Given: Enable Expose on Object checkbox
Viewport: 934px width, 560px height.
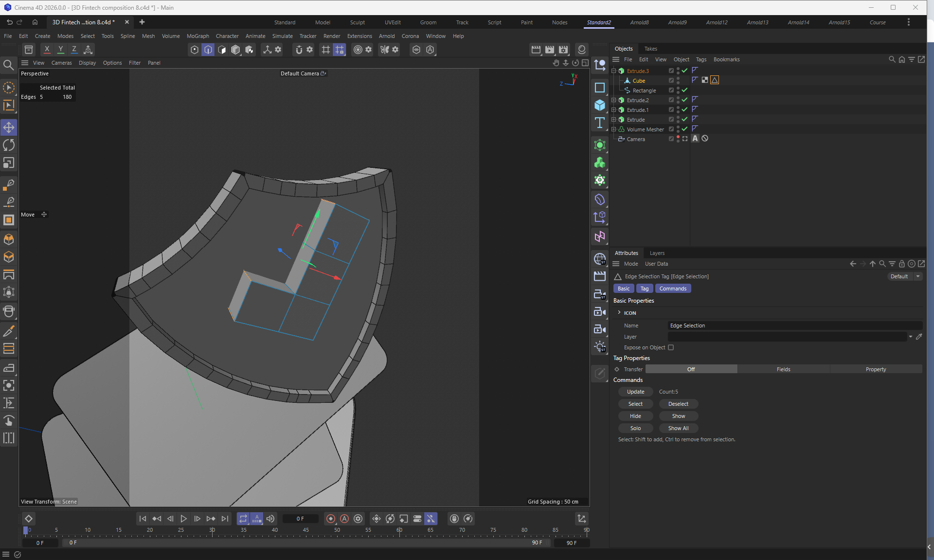Looking at the screenshot, I should pos(671,347).
